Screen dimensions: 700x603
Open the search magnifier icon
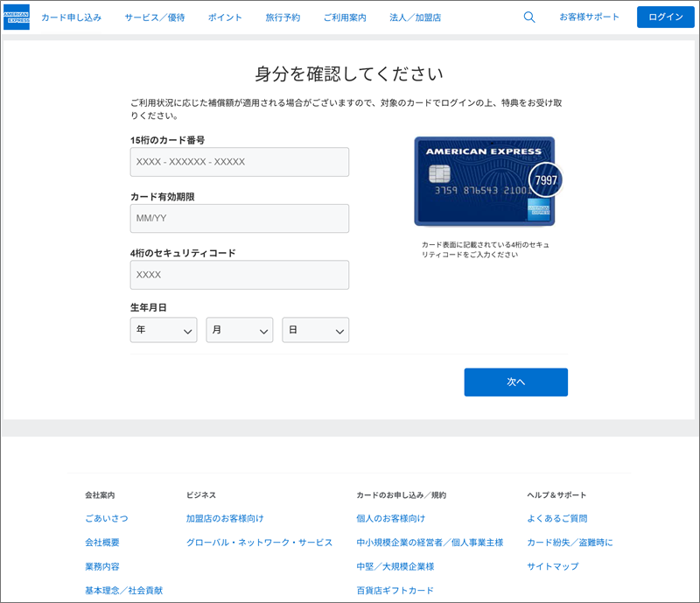coord(529,18)
